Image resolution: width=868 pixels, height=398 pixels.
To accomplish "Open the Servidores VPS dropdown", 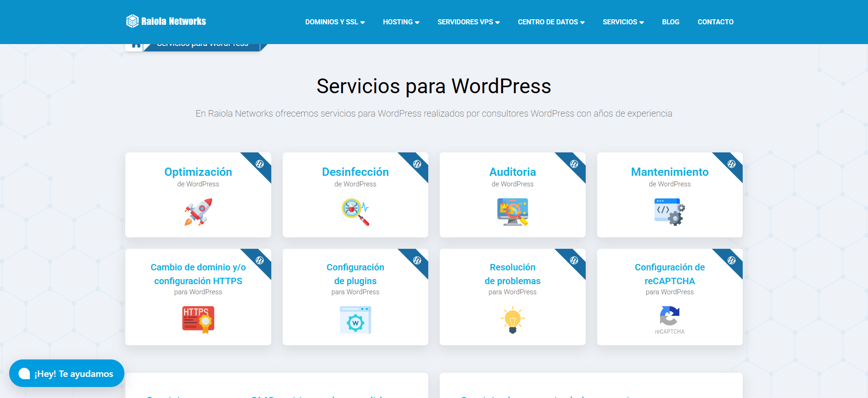I will click(x=468, y=22).
